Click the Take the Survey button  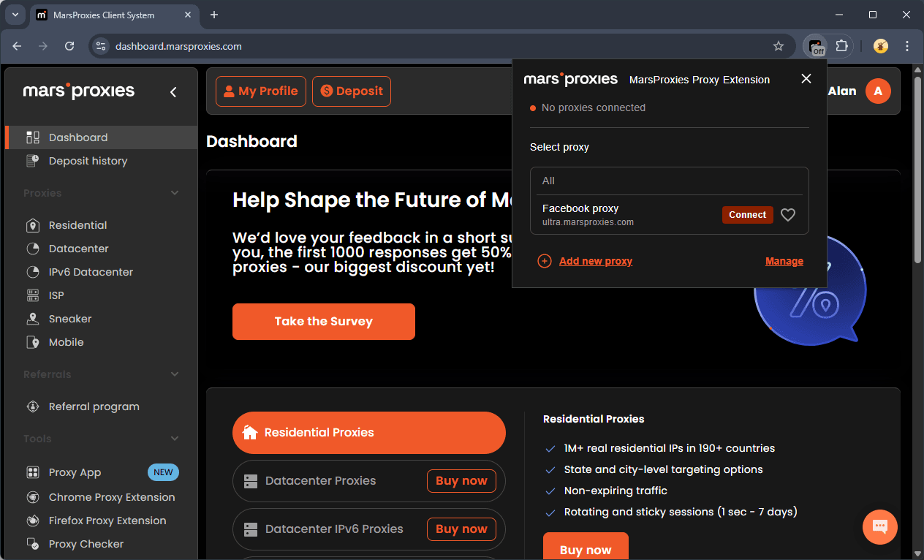tap(323, 322)
